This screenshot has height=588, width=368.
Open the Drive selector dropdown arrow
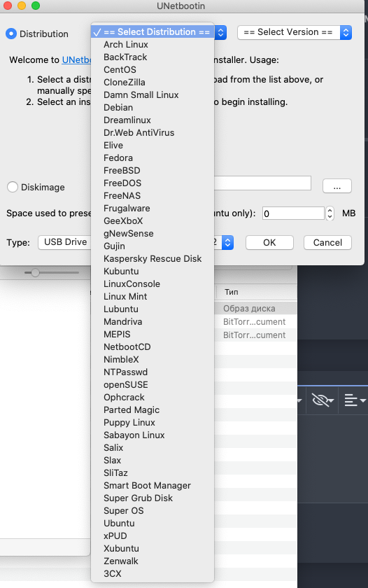[x=227, y=243]
